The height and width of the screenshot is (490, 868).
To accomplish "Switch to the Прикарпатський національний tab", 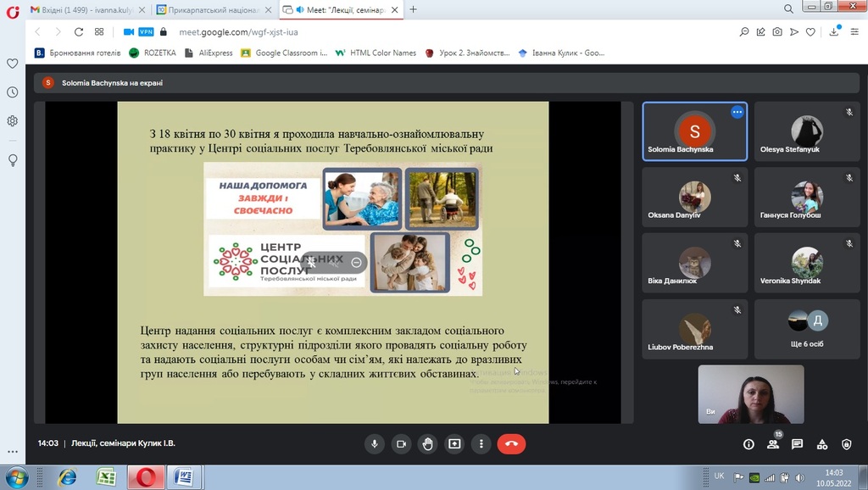I will pos(212,9).
